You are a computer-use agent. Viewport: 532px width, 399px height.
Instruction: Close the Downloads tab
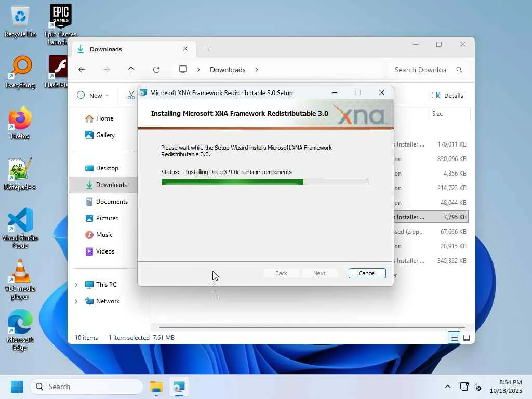pyautogui.click(x=185, y=49)
